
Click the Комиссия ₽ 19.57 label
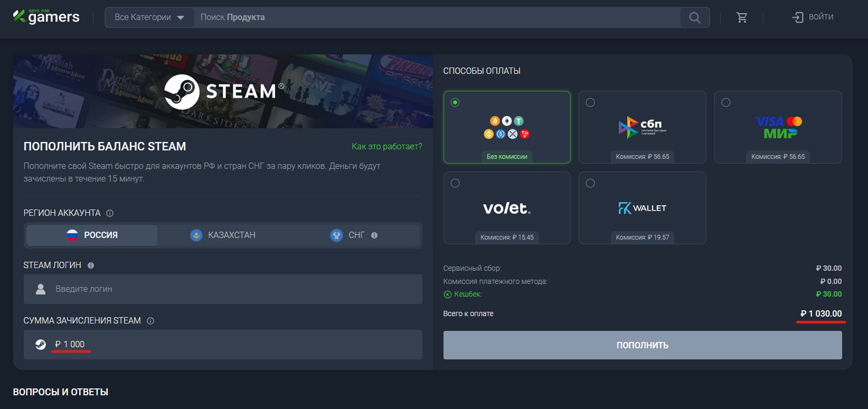click(643, 237)
